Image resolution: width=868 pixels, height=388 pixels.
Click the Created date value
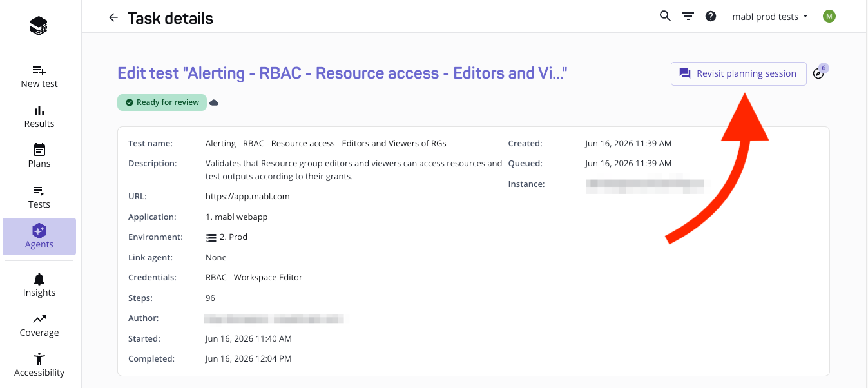click(628, 143)
